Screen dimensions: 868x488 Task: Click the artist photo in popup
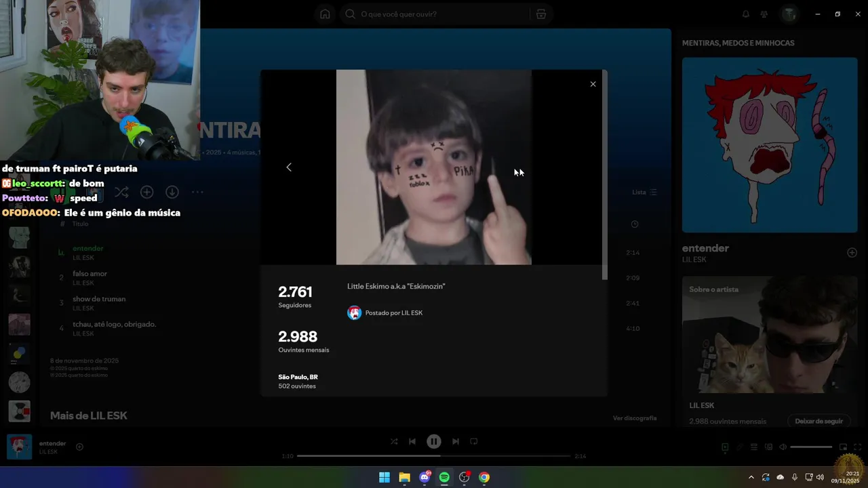[x=434, y=167]
